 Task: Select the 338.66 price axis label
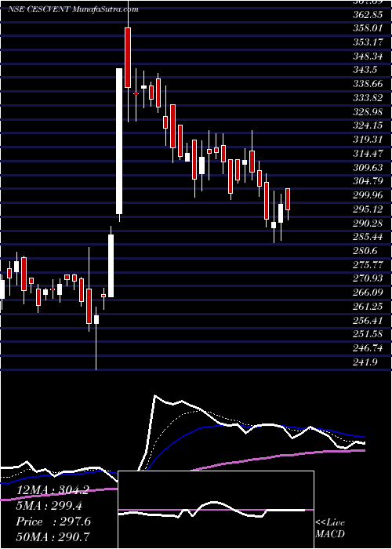[x=368, y=85]
